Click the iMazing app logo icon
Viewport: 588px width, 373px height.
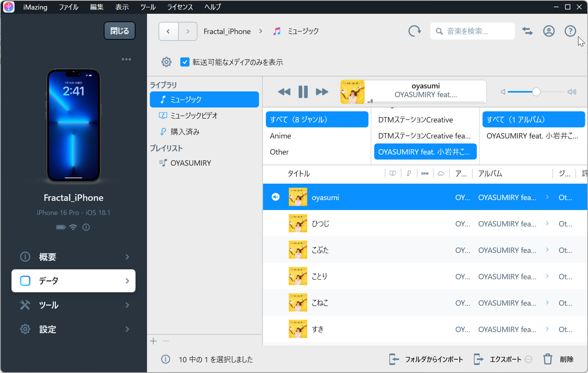(x=8, y=7)
